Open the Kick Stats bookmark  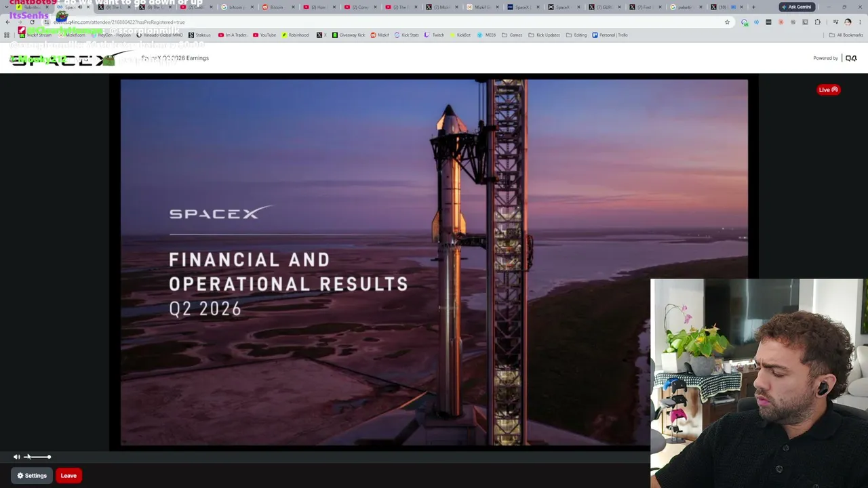tap(406, 35)
